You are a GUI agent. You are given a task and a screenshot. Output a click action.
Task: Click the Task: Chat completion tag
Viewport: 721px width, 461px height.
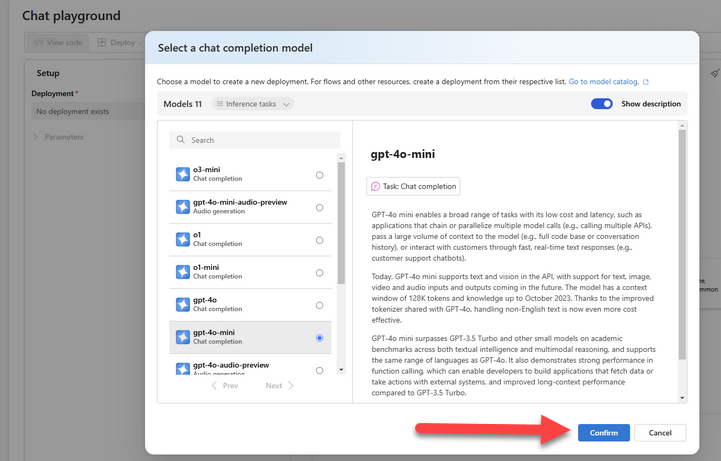413,186
